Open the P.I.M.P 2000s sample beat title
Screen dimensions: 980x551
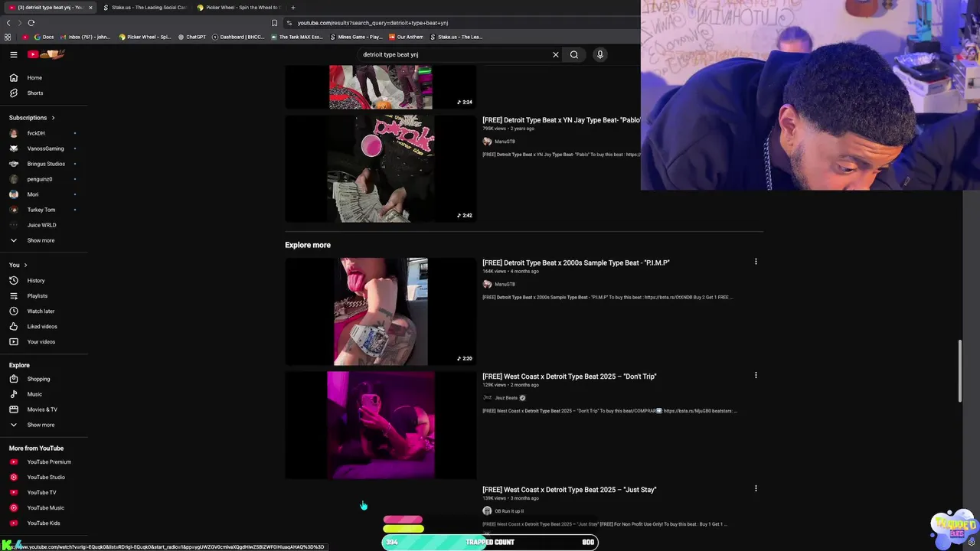(576, 262)
